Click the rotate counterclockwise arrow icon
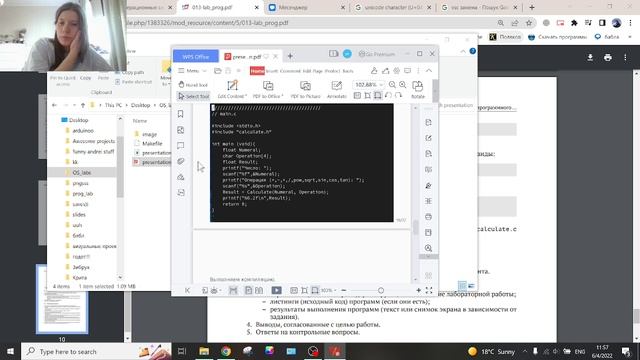 coord(388,96)
